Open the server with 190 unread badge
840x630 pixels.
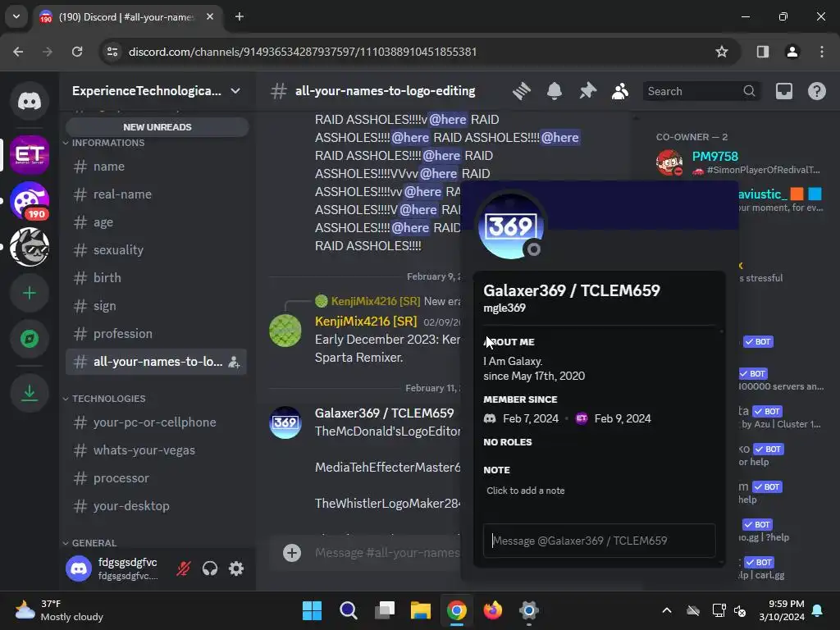point(30,201)
